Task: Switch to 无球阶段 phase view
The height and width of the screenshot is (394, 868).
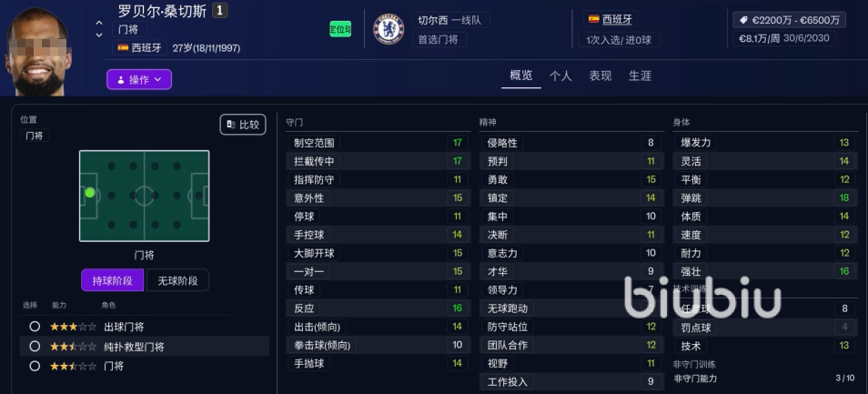Action: (x=178, y=280)
